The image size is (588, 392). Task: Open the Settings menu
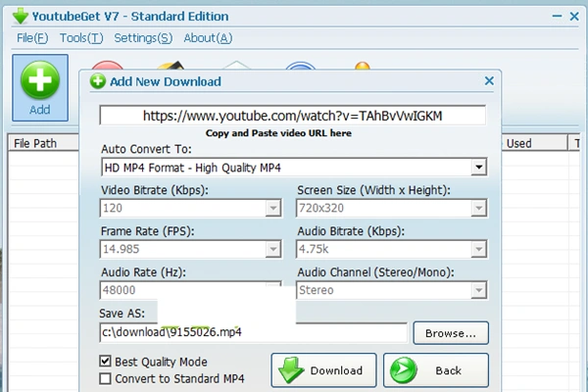(x=143, y=38)
